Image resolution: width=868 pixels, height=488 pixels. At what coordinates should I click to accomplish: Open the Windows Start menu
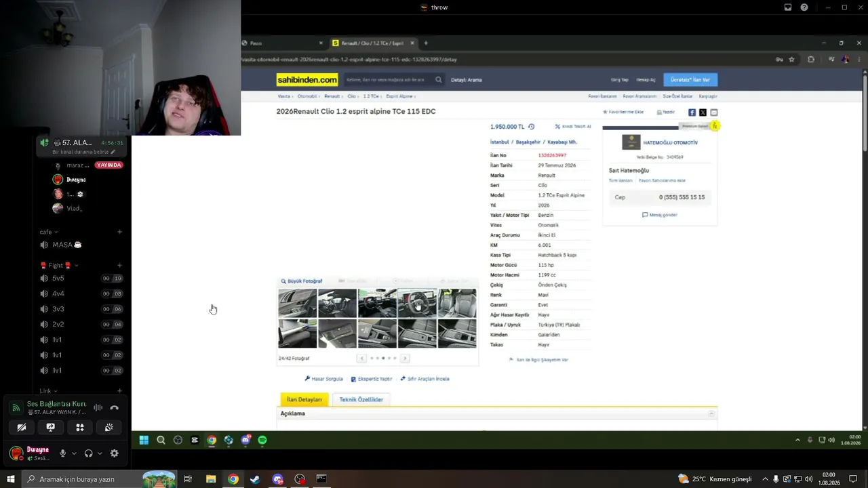click(10, 479)
